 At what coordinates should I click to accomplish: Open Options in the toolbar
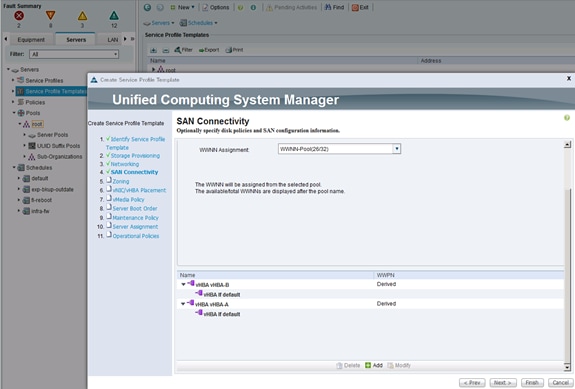[x=216, y=7]
